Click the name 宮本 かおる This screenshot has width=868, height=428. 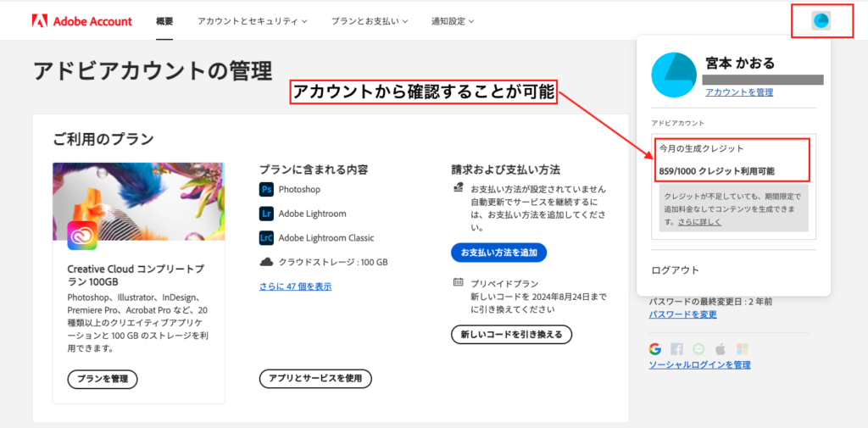[740, 63]
